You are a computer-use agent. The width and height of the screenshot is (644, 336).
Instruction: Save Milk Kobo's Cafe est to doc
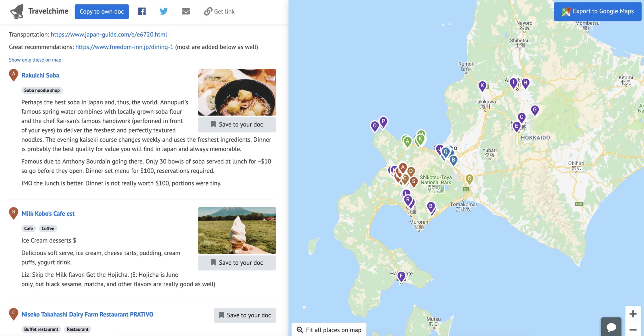pyautogui.click(x=237, y=263)
